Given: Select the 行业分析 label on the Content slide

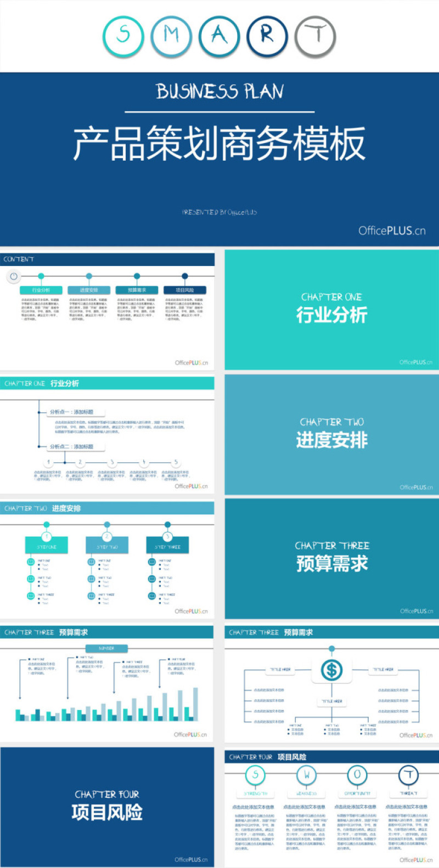Looking at the screenshot, I should [x=41, y=290].
